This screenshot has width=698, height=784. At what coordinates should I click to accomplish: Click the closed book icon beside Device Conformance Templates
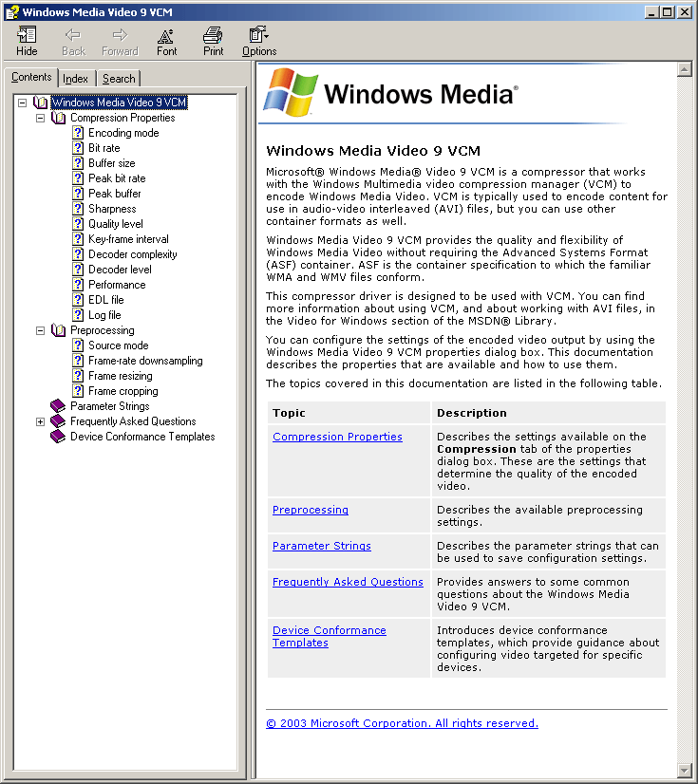tap(58, 437)
